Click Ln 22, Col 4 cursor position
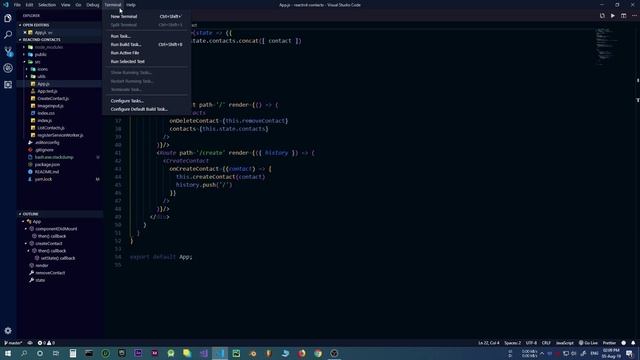The height and width of the screenshot is (360, 640). click(x=489, y=343)
